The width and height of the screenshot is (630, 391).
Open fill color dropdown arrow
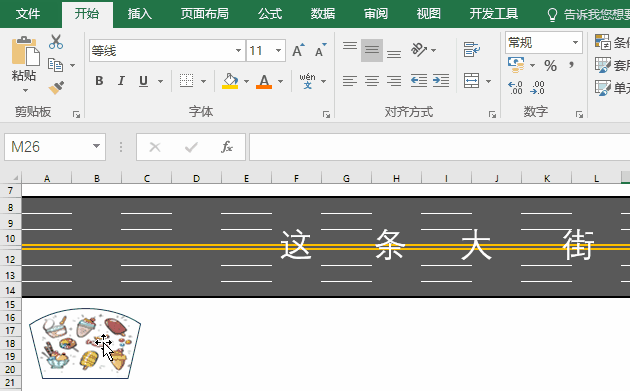[x=246, y=81]
